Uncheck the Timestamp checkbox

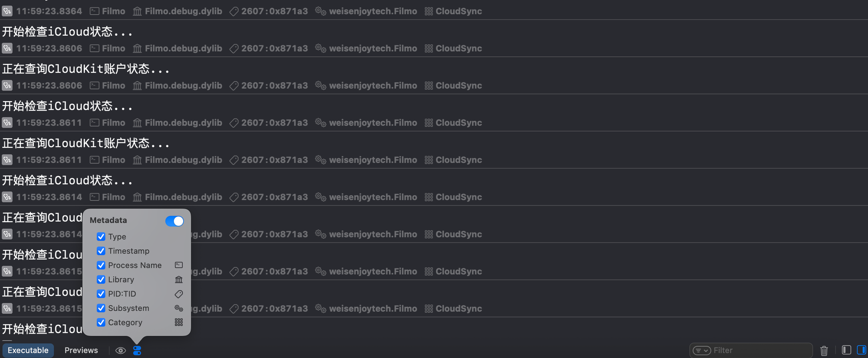click(101, 251)
